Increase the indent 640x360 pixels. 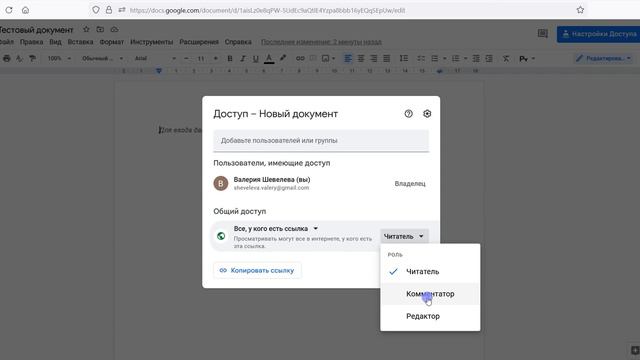coord(489,59)
